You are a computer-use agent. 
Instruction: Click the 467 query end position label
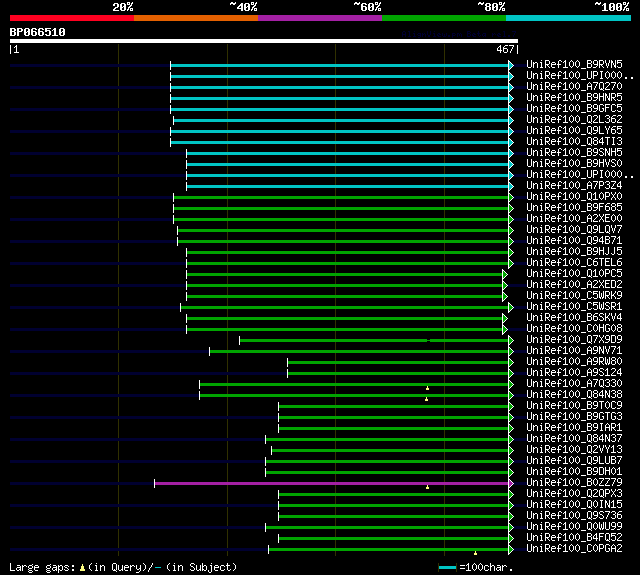click(505, 49)
